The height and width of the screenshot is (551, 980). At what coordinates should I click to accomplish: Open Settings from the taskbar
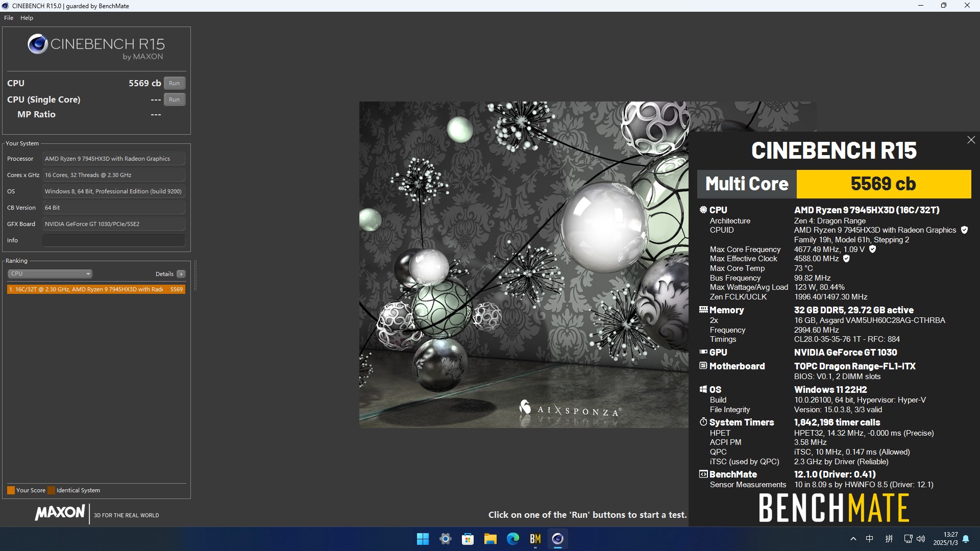[x=445, y=539]
